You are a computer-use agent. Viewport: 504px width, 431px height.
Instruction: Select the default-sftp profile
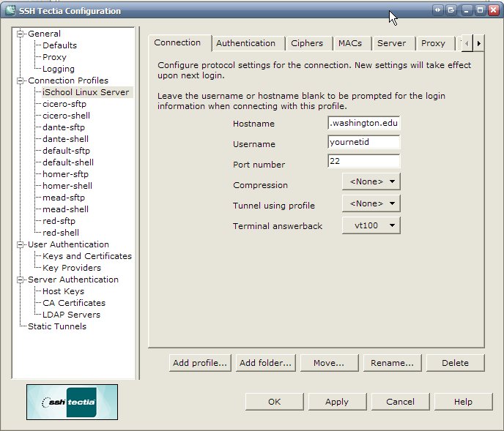[x=66, y=151]
